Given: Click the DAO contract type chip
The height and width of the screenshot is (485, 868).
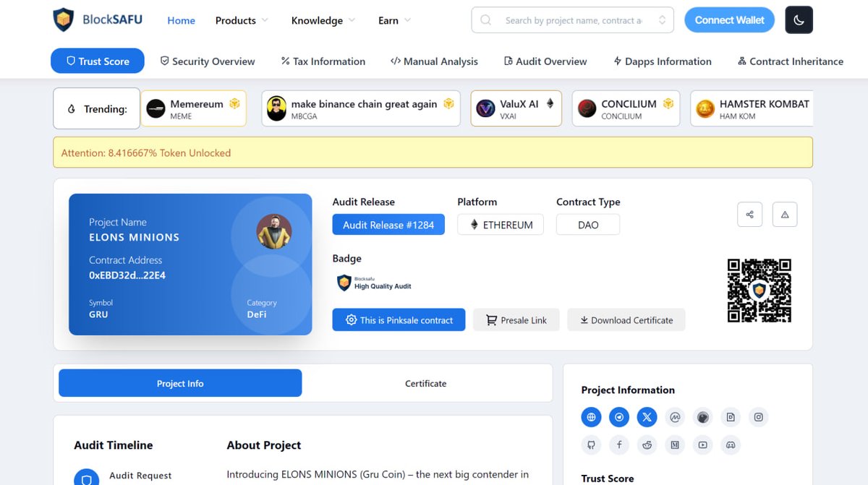Looking at the screenshot, I should (x=588, y=225).
